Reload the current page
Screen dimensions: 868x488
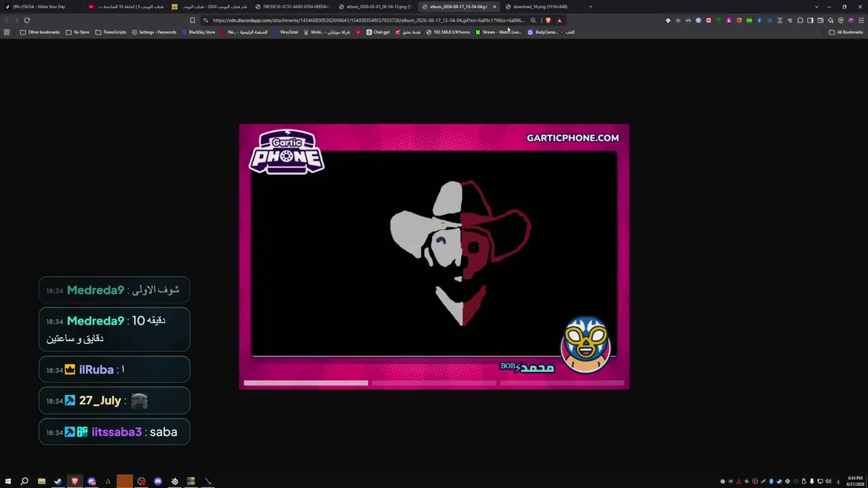pyautogui.click(x=27, y=20)
